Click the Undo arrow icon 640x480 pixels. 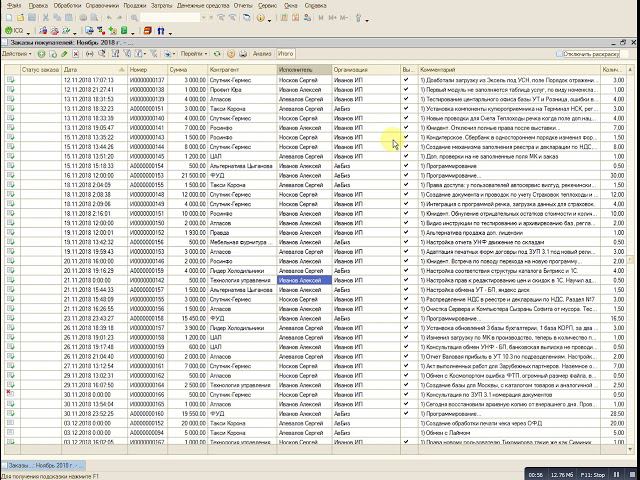(109, 18)
